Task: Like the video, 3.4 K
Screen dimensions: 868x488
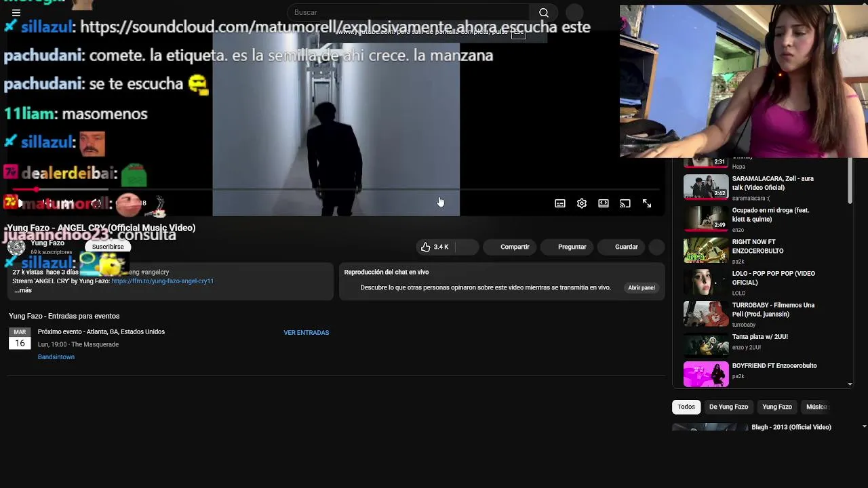Action: (435, 247)
